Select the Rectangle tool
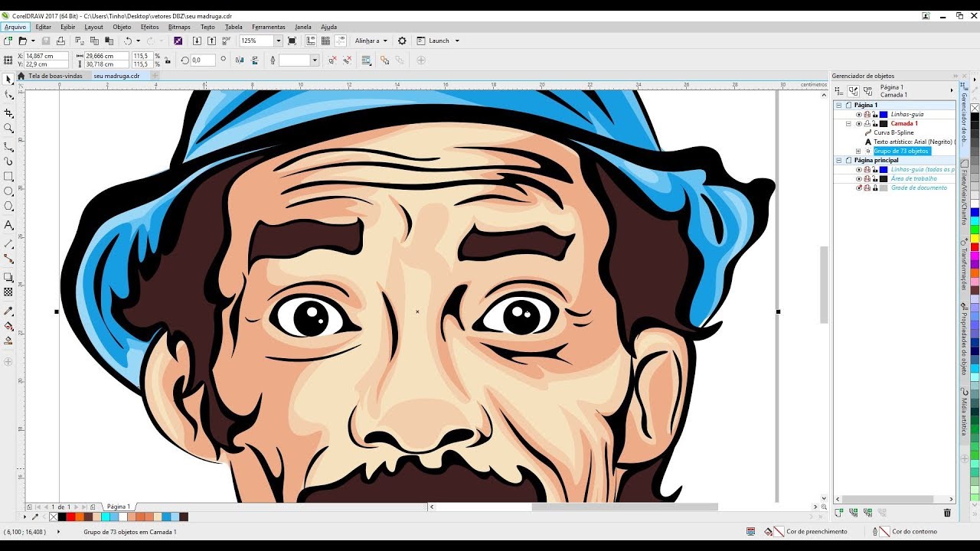This screenshot has width=980, height=551. coord(8,176)
